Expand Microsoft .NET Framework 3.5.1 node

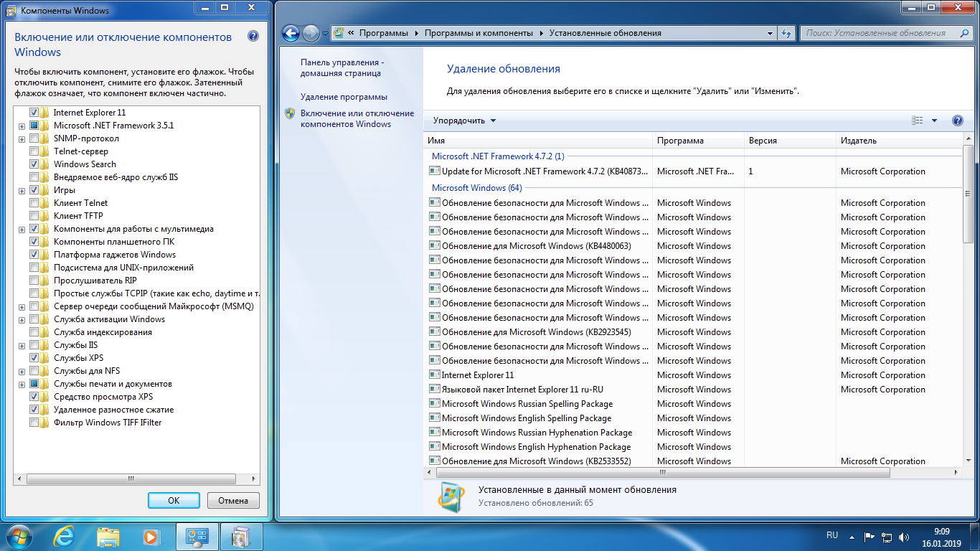click(22, 126)
